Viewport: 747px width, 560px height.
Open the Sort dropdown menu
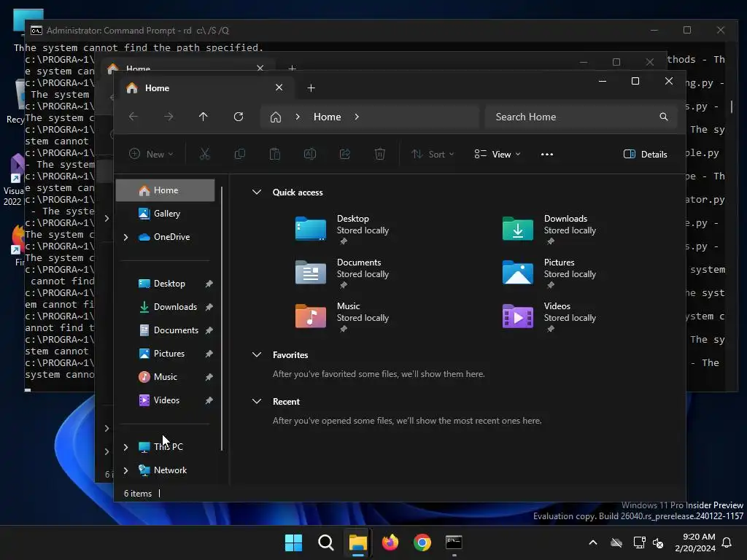click(x=433, y=154)
